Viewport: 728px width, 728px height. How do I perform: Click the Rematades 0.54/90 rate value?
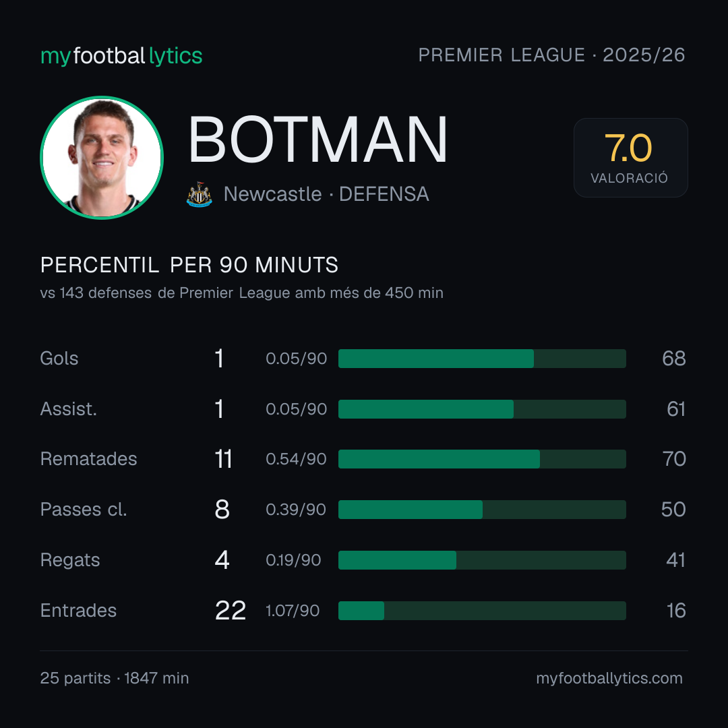pos(296,459)
